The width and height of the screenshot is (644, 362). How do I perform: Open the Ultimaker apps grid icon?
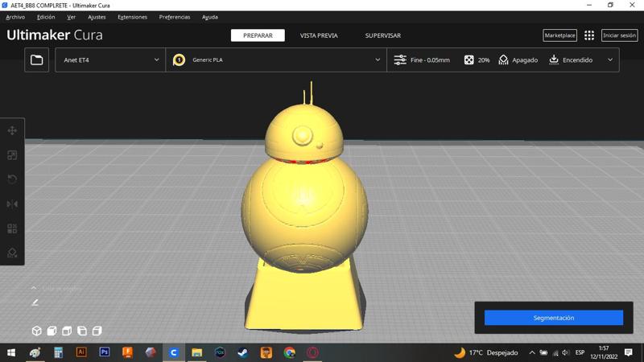tap(589, 35)
